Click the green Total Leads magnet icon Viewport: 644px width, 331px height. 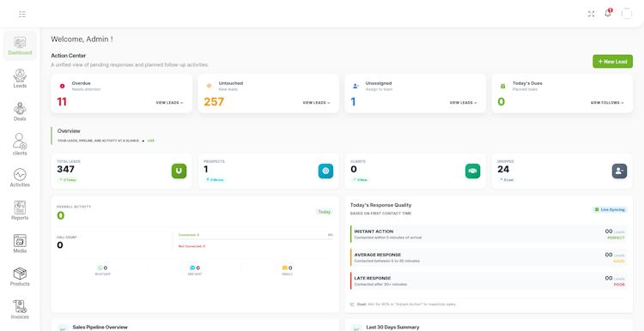click(179, 171)
